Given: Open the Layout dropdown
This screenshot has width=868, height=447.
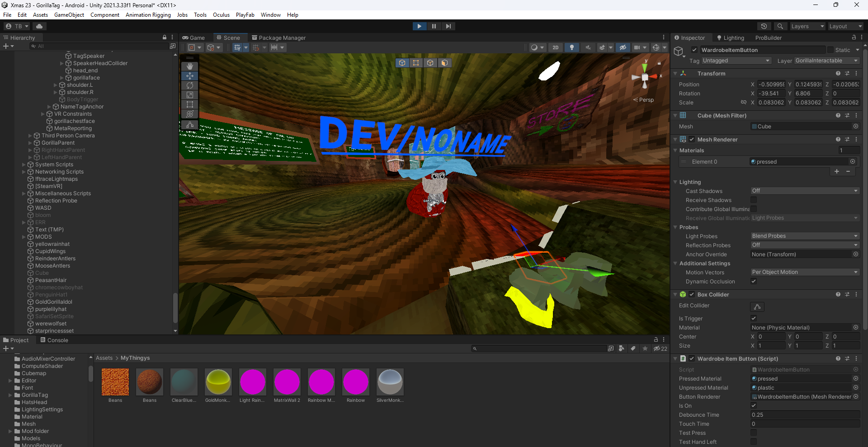Looking at the screenshot, I should point(845,26).
